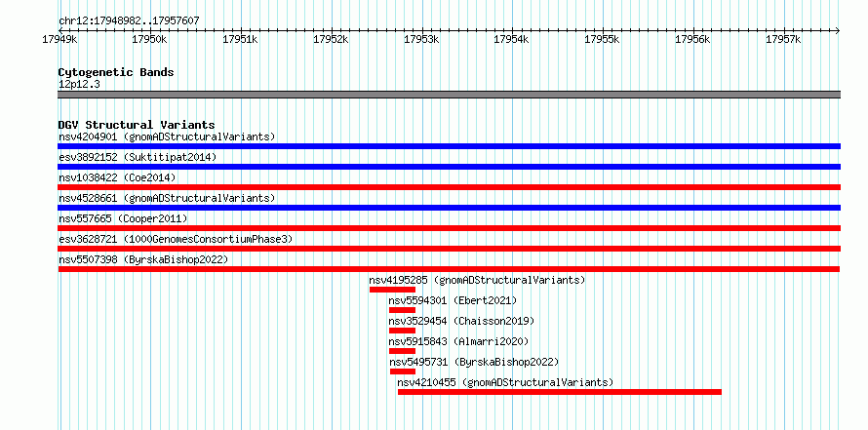Screen dimensions: 868x430
Task: Select red bar under esv3628721
Action: click(449, 249)
